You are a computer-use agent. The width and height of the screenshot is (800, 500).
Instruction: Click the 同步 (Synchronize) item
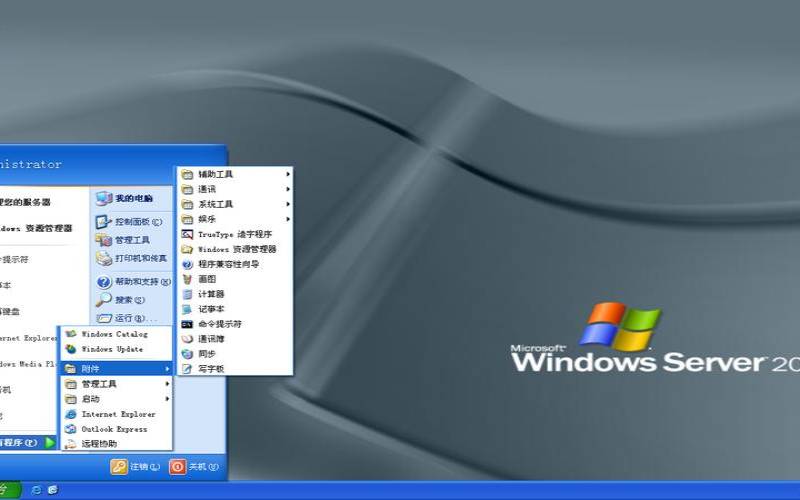235,354
